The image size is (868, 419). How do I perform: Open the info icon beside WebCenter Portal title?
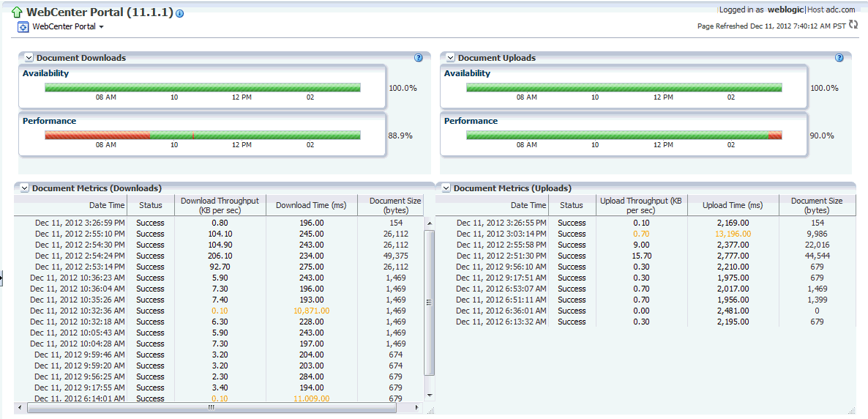click(x=179, y=13)
